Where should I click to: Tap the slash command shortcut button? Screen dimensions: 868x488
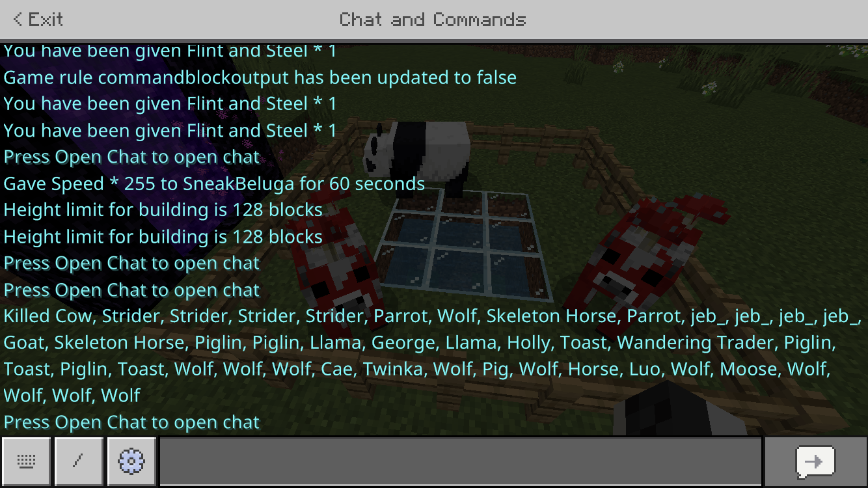click(79, 461)
